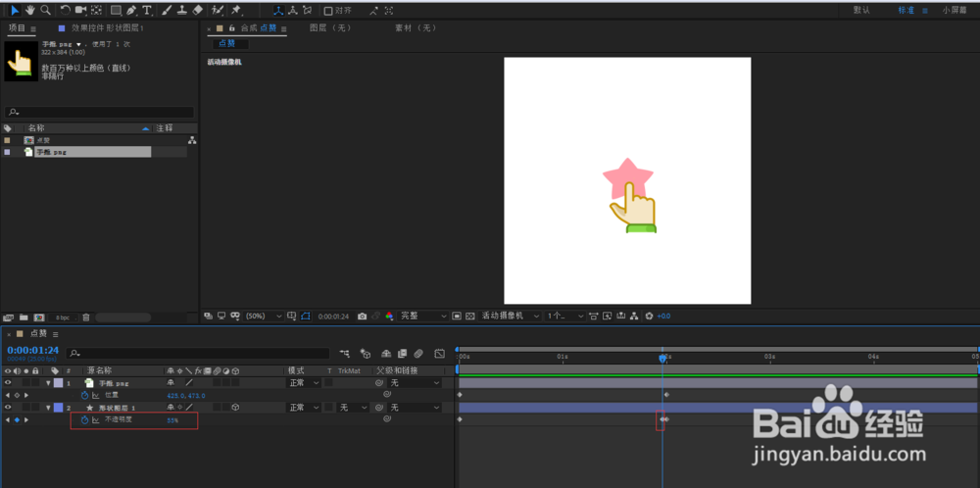Viewport: 980px width, 488px height.
Task: Create a new folder in Project panel
Action: pos(24,317)
